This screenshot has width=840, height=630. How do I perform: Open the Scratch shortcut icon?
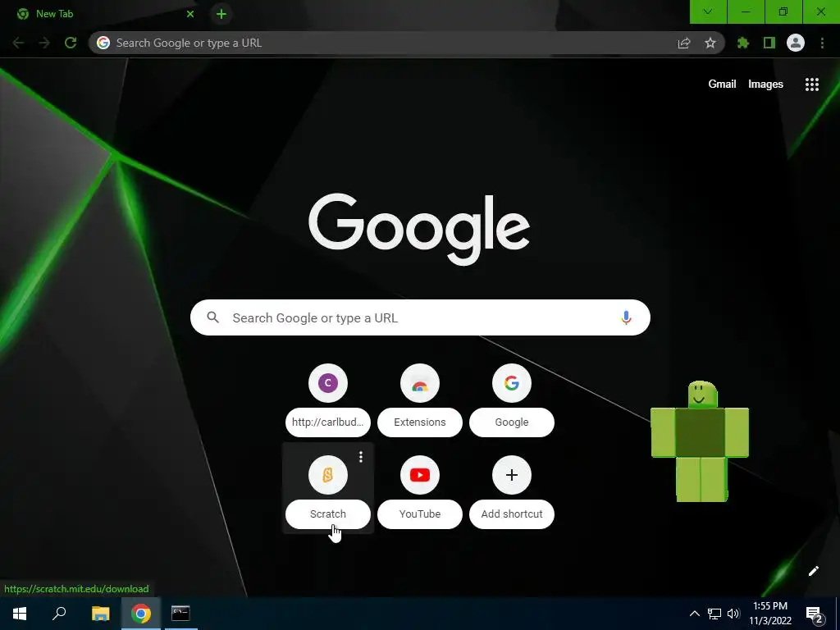tap(328, 475)
